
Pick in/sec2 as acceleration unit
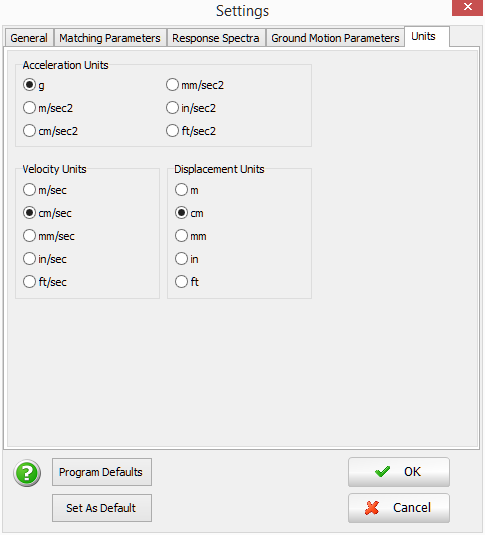click(x=191, y=108)
